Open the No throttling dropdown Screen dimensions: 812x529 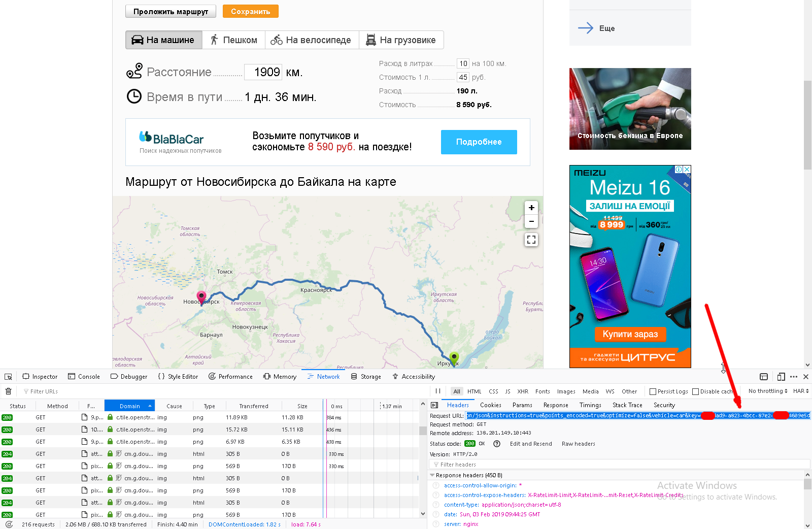[768, 391]
